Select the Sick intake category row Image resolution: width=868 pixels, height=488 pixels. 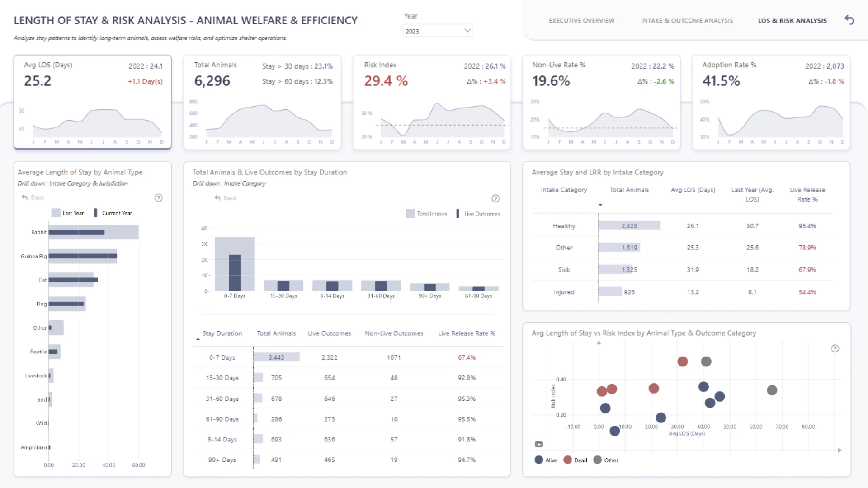[x=683, y=270]
